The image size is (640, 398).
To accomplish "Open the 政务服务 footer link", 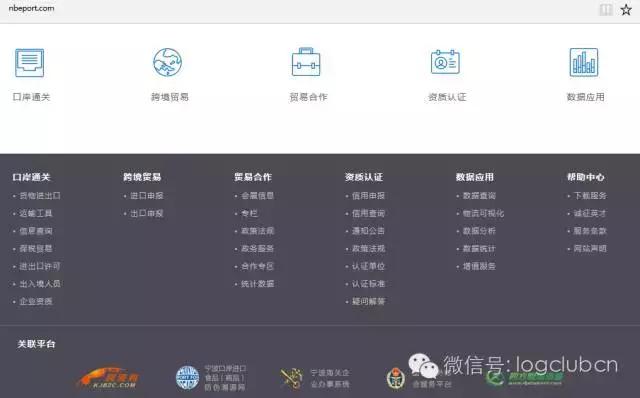I will [258, 249].
